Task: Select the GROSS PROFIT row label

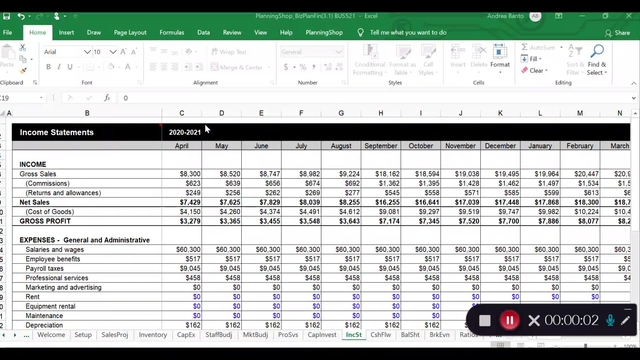Action: coord(45,221)
